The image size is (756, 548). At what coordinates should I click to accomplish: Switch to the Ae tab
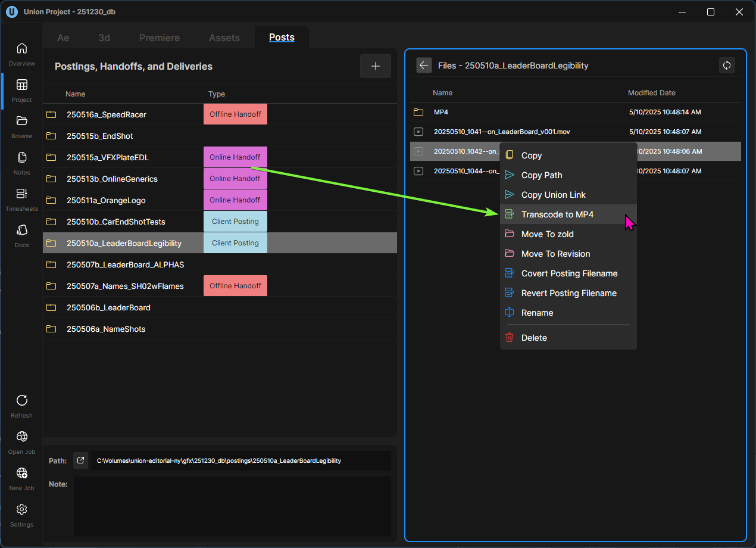[x=63, y=38]
